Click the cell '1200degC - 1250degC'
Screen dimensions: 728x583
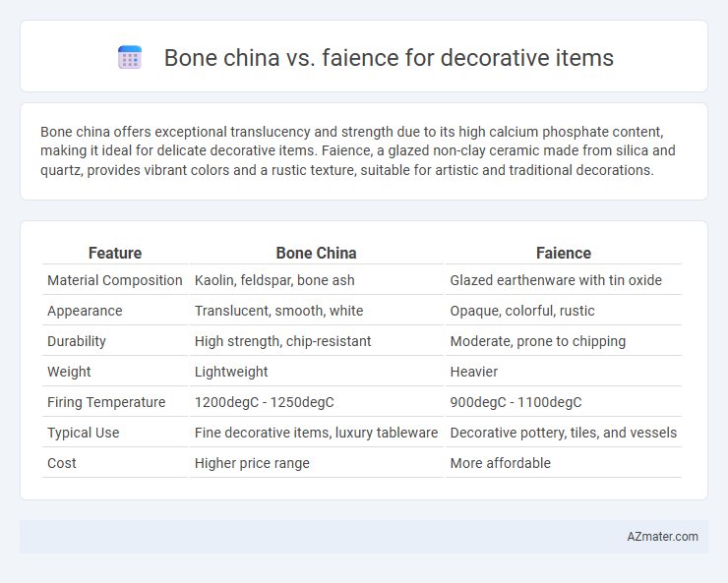[265, 402]
